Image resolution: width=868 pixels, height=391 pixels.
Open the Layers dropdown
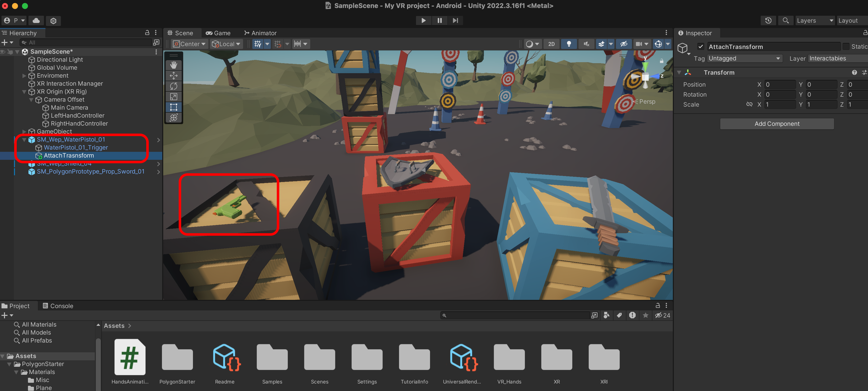[814, 20]
